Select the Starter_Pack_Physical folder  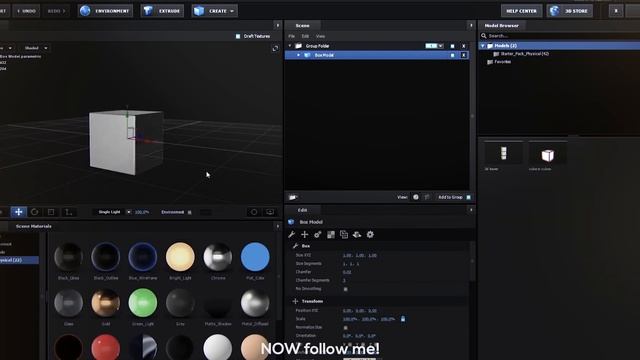[x=524, y=54]
